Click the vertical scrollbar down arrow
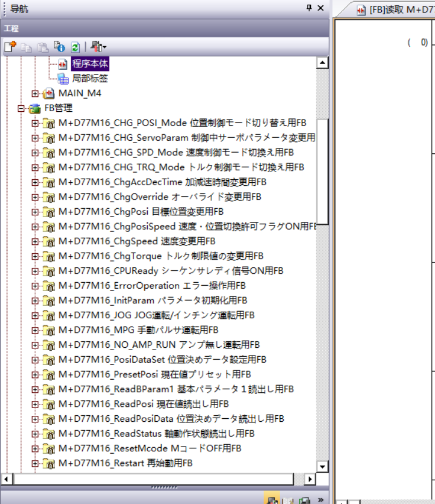 tap(322, 466)
